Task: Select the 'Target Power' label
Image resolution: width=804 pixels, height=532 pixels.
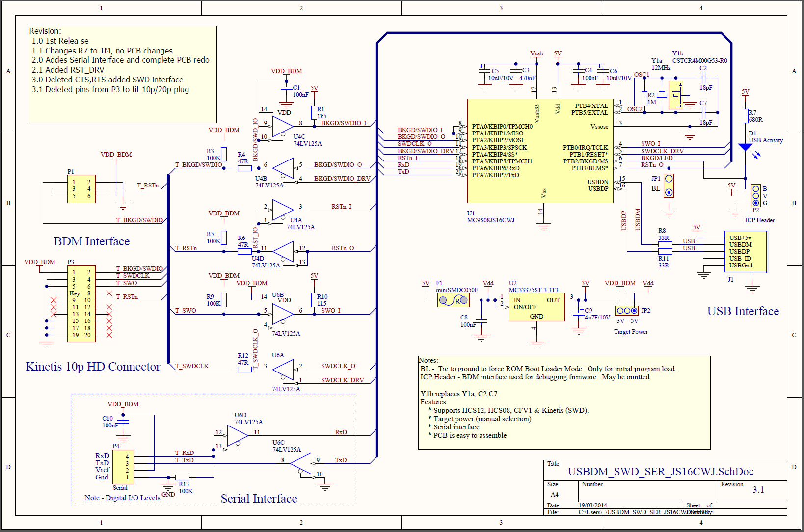Action: [x=631, y=332]
